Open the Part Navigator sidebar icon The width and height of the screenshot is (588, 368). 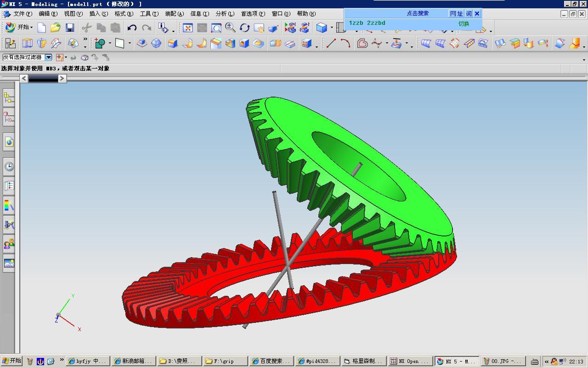(x=9, y=118)
